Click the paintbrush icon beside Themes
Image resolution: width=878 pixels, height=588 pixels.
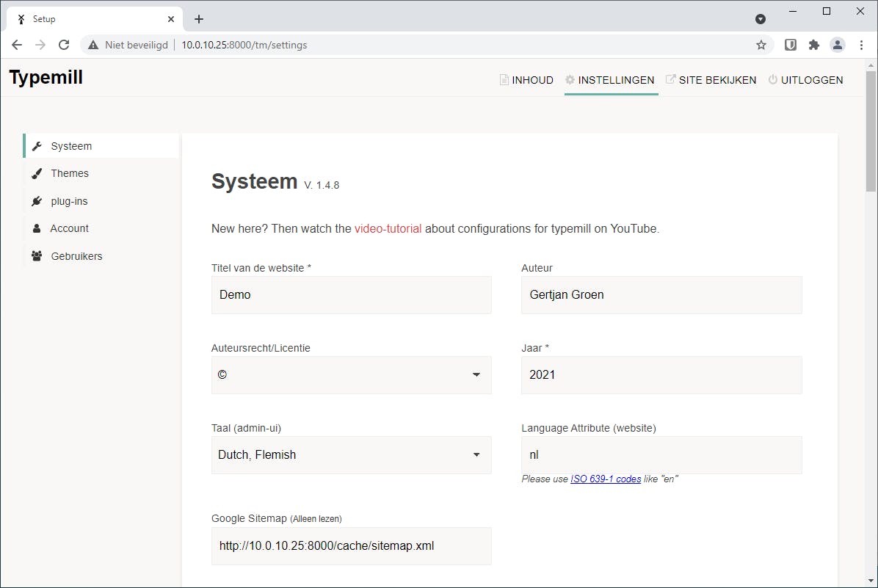[37, 173]
